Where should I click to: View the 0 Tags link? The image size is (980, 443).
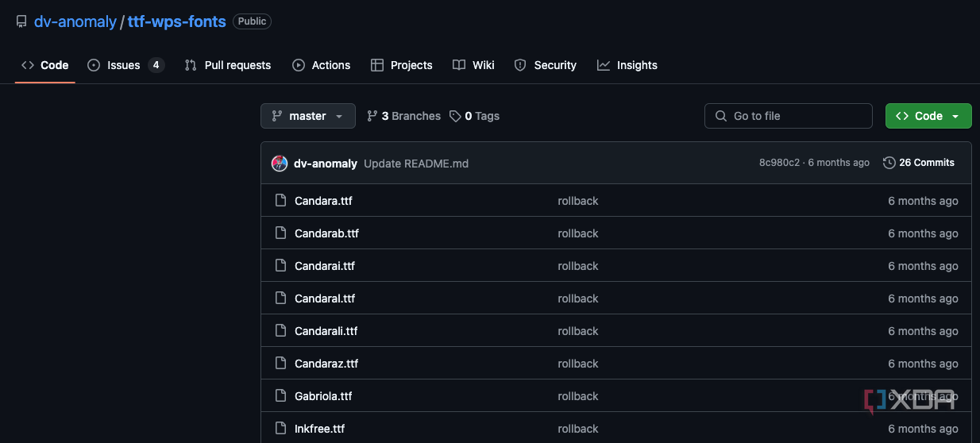474,116
